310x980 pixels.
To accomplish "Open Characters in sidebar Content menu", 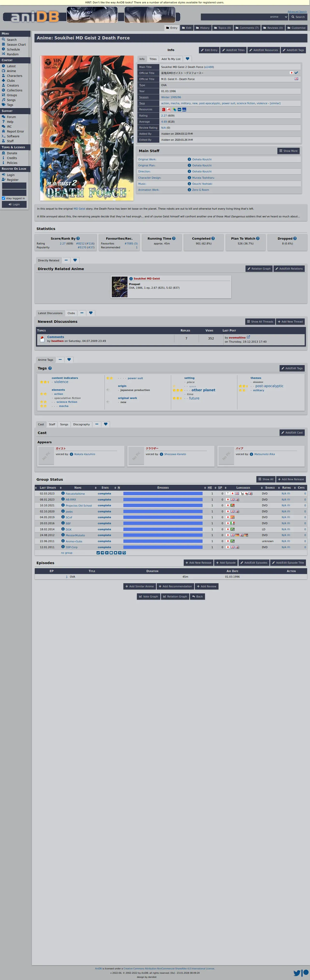I will [x=14, y=76].
